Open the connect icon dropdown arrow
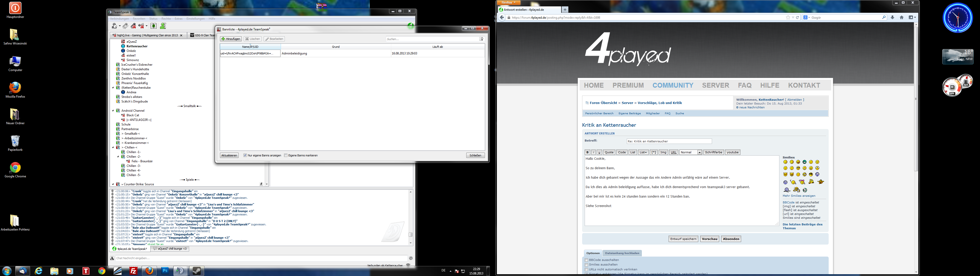980x276 pixels. coord(119,26)
